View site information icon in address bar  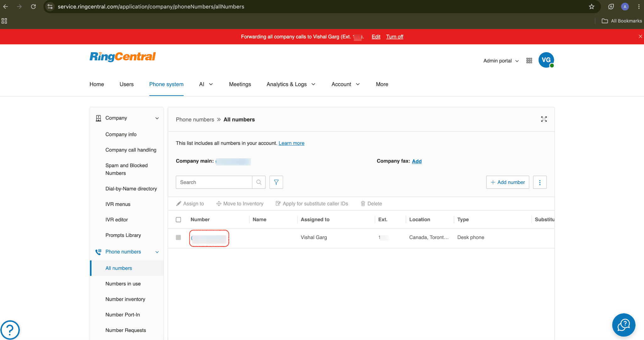[50, 7]
